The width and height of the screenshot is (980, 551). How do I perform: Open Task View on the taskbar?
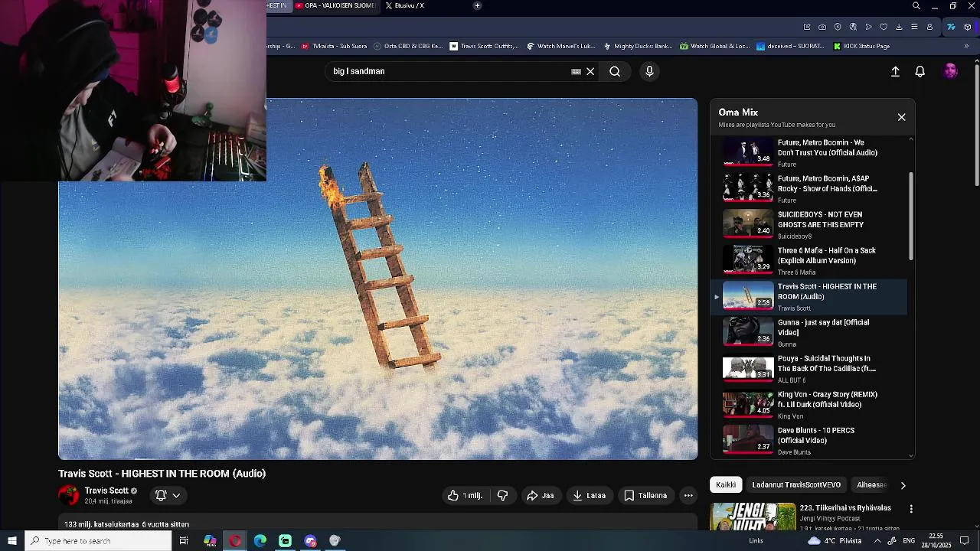tap(184, 541)
